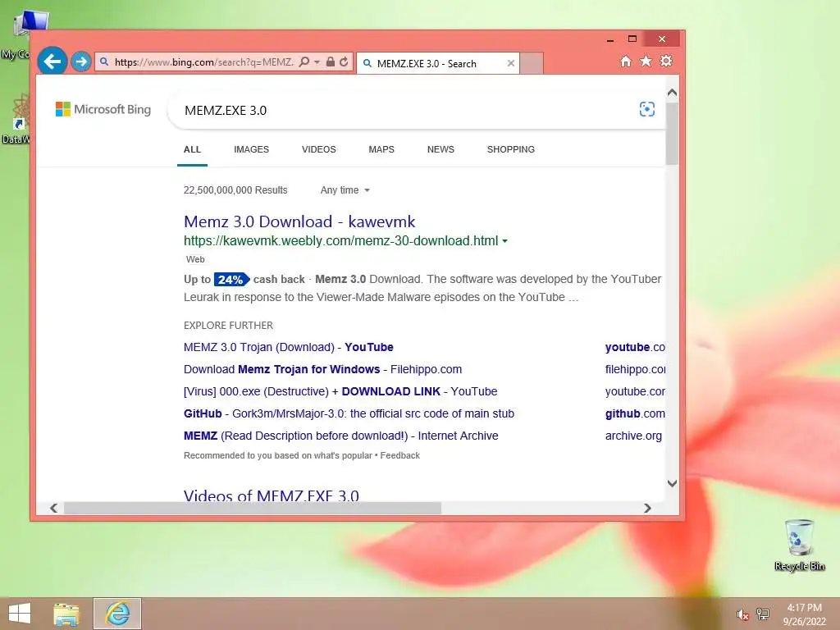Maximize the Internet Explorer window
840x630 pixels.
(x=632, y=39)
